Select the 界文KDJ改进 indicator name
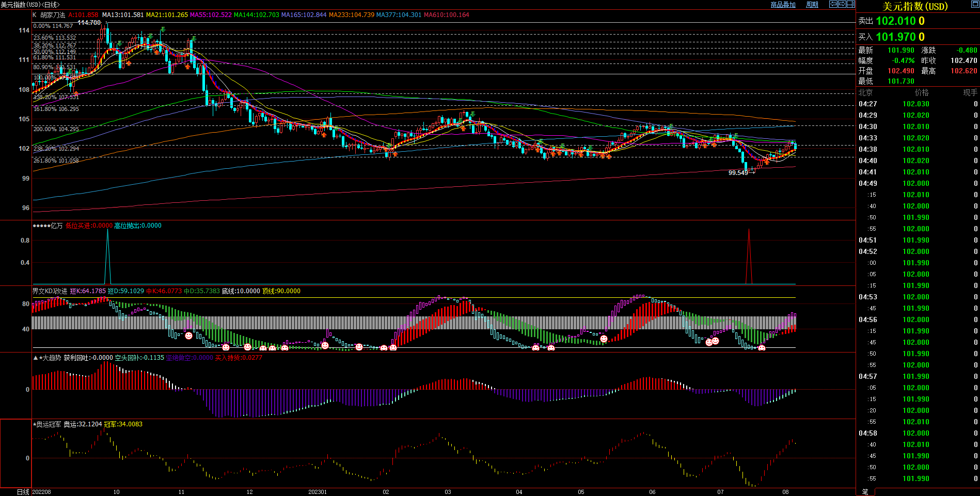This screenshot has height=496, width=980. point(50,291)
